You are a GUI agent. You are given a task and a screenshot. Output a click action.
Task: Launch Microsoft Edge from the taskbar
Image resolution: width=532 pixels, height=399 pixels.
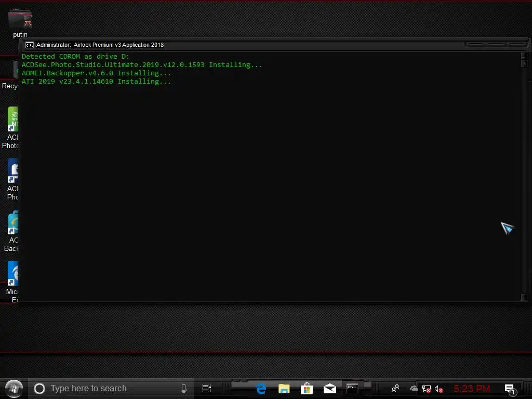261,389
